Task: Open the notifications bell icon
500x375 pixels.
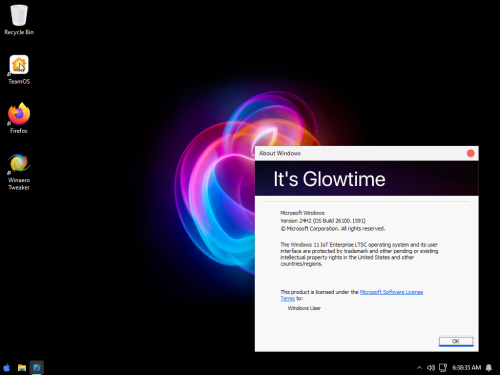Action: (489, 368)
